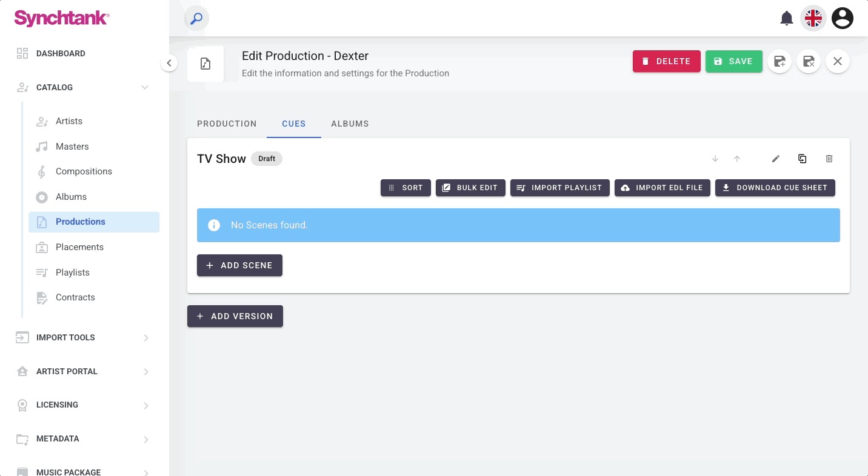This screenshot has height=476, width=868.
Task: Collapse the left sidebar with chevron
Action: coord(169,63)
